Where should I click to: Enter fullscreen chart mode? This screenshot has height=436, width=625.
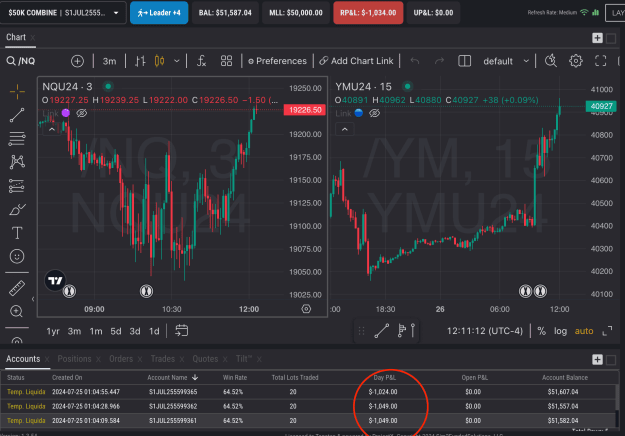[x=601, y=61]
